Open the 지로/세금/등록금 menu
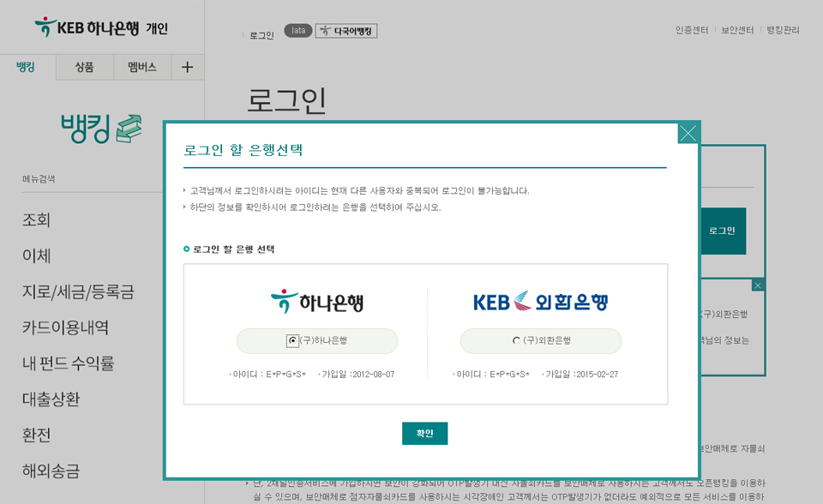The width and height of the screenshot is (823, 504). pyautogui.click(x=78, y=291)
